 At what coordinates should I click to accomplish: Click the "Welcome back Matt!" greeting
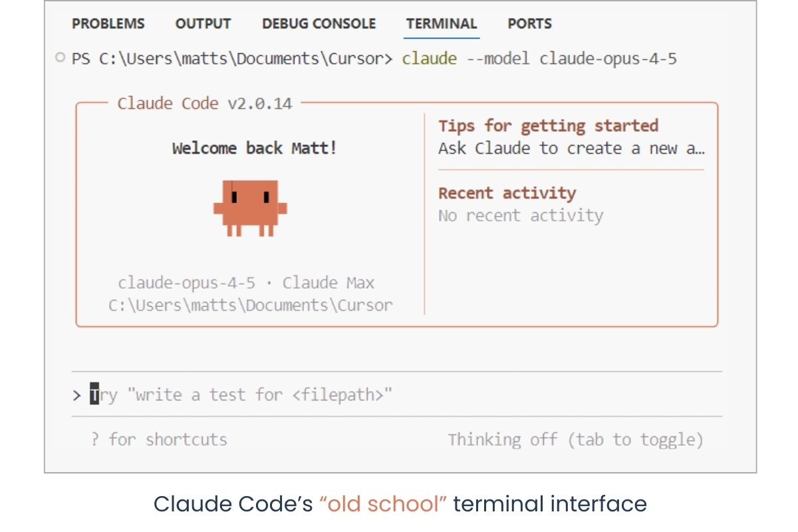255,148
